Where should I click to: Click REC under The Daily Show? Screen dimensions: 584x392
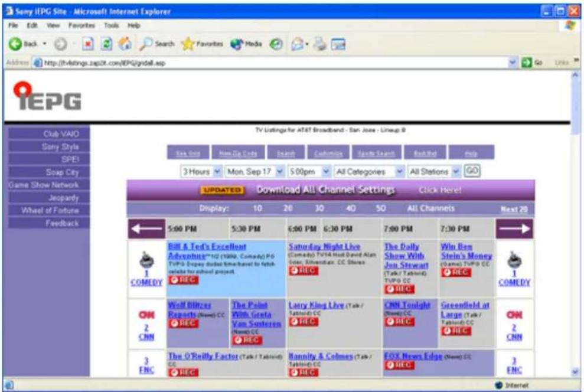point(400,289)
